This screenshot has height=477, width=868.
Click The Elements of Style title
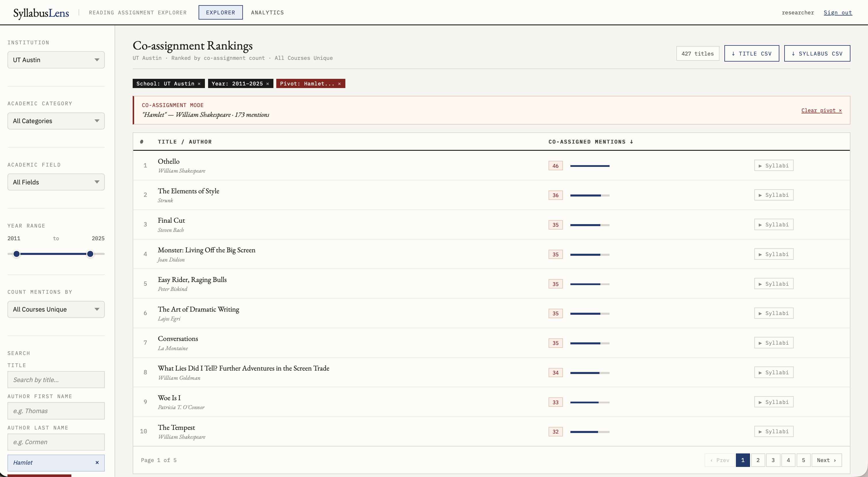188,191
